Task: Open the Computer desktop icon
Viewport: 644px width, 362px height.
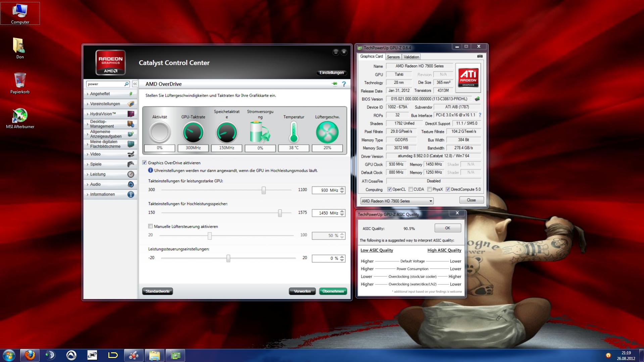Action: pos(20,13)
